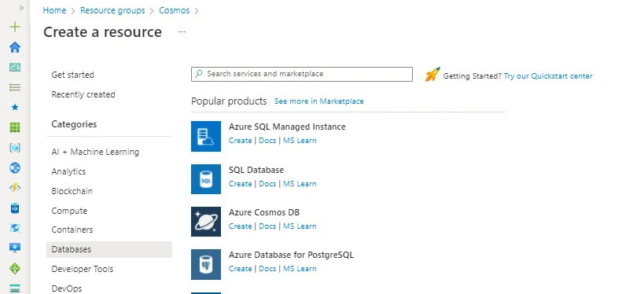Click the Popular products heading
Image resolution: width=644 pixels, height=294 pixels.
229,101
